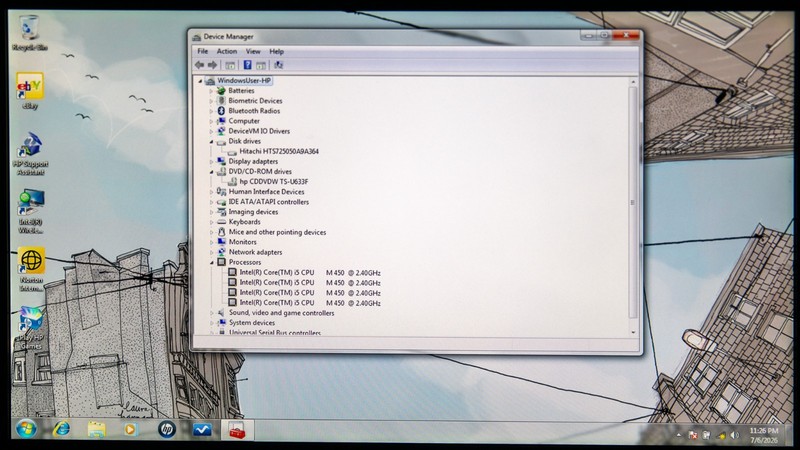This screenshot has height=450, width=800.
Task: Expand the Computer category
Action: [211, 121]
